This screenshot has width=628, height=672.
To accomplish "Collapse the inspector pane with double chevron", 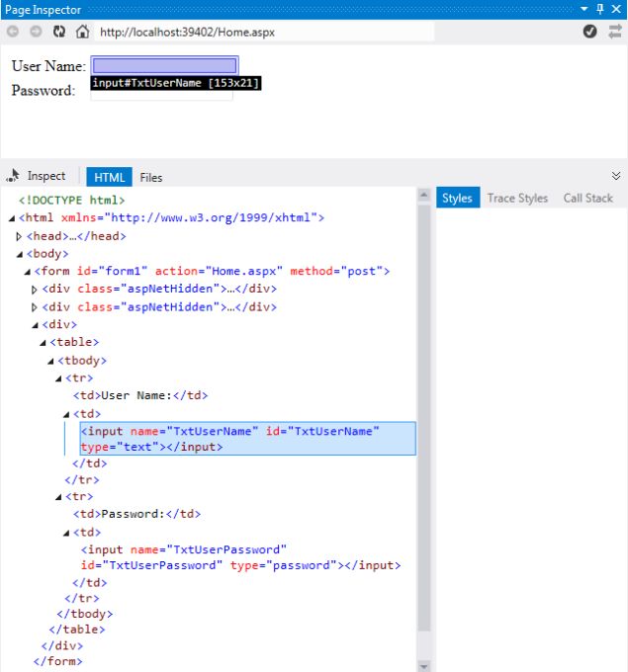I will pyautogui.click(x=616, y=176).
